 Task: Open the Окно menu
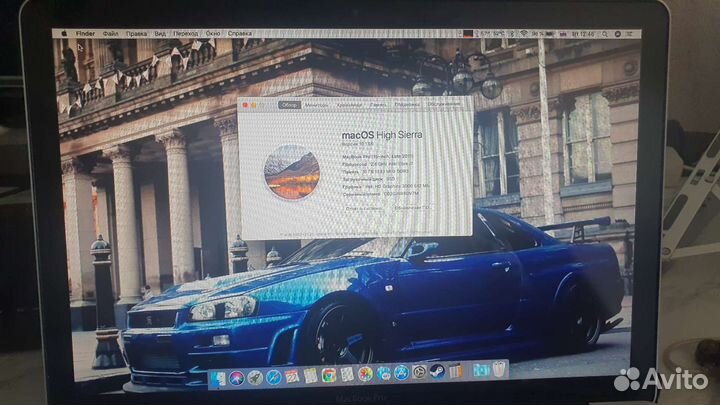[213, 34]
